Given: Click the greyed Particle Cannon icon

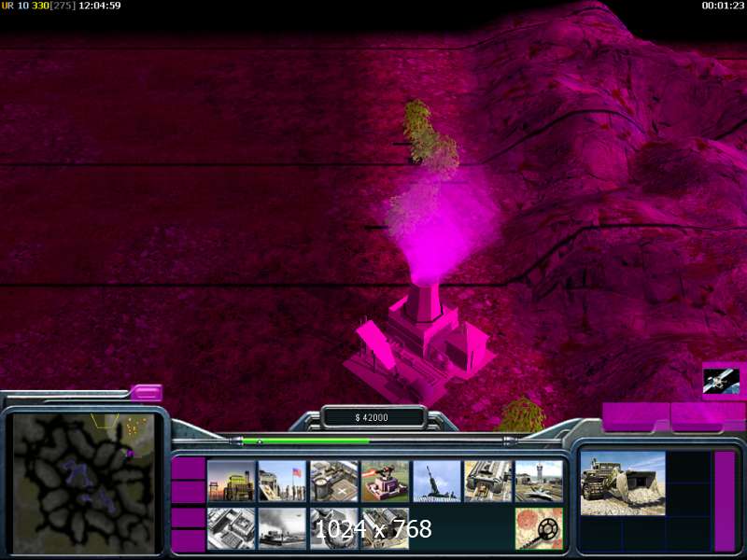Looking at the screenshot, I should click(x=334, y=528).
